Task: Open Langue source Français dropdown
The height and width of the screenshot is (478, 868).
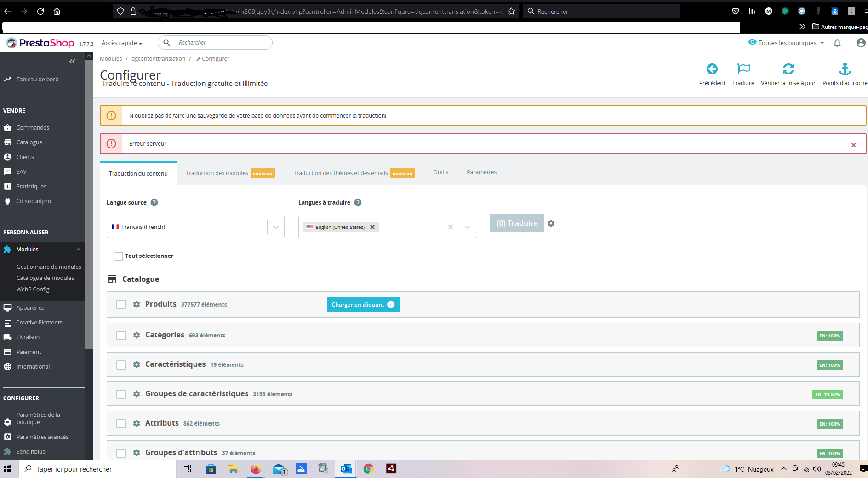Action: [195, 227]
